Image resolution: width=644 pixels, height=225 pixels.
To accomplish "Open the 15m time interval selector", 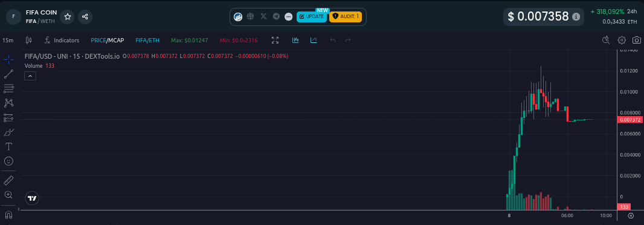I will point(8,41).
